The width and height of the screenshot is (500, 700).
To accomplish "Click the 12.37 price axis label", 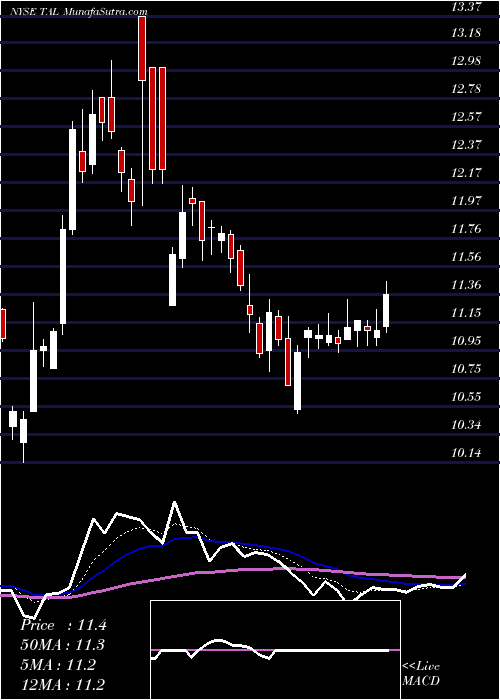I will click(x=467, y=145).
